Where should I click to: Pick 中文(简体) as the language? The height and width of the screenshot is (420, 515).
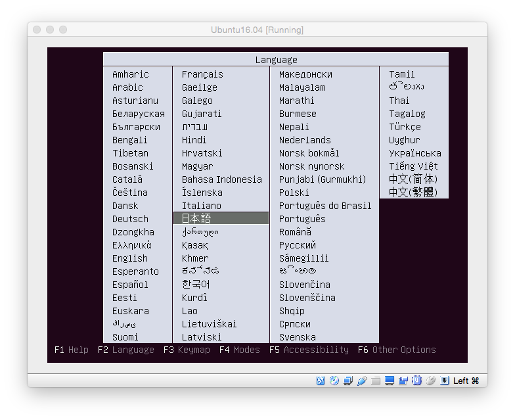(413, 179)
